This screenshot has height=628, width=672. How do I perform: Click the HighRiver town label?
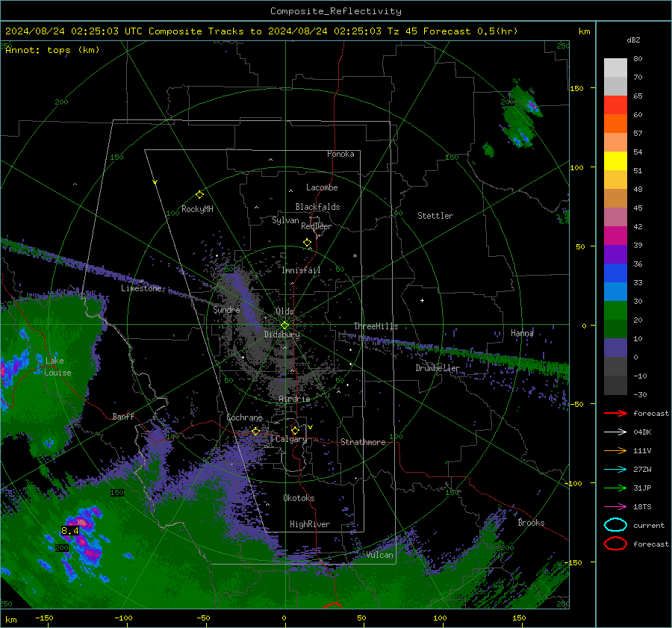[310, 524]
